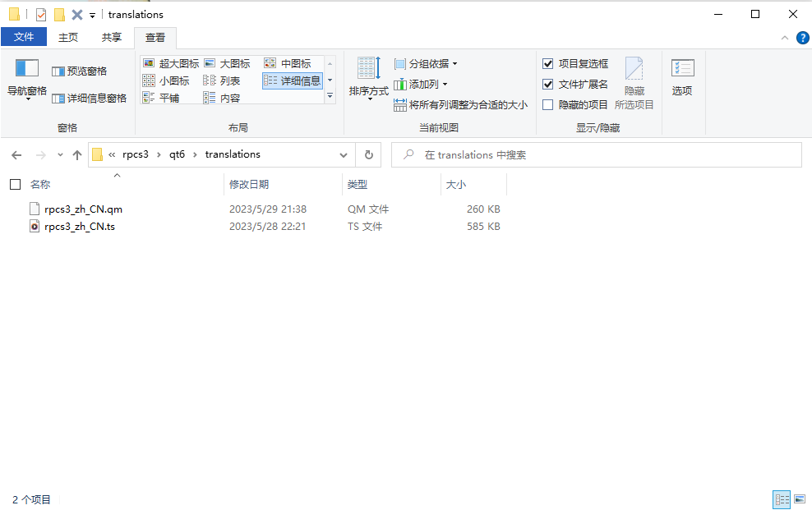Switch to Details view in status bar
The width and height of the screenshot is (812, 510).
click(782, 499)
